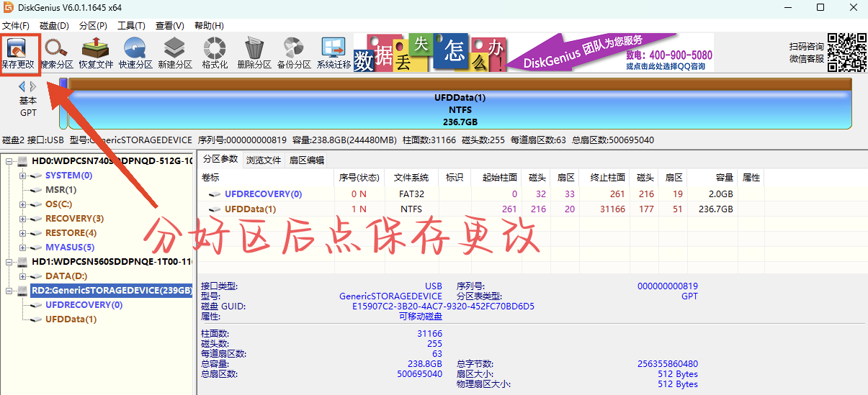
Task: Open the Help (帮助) menu
Action: [209, 25]
